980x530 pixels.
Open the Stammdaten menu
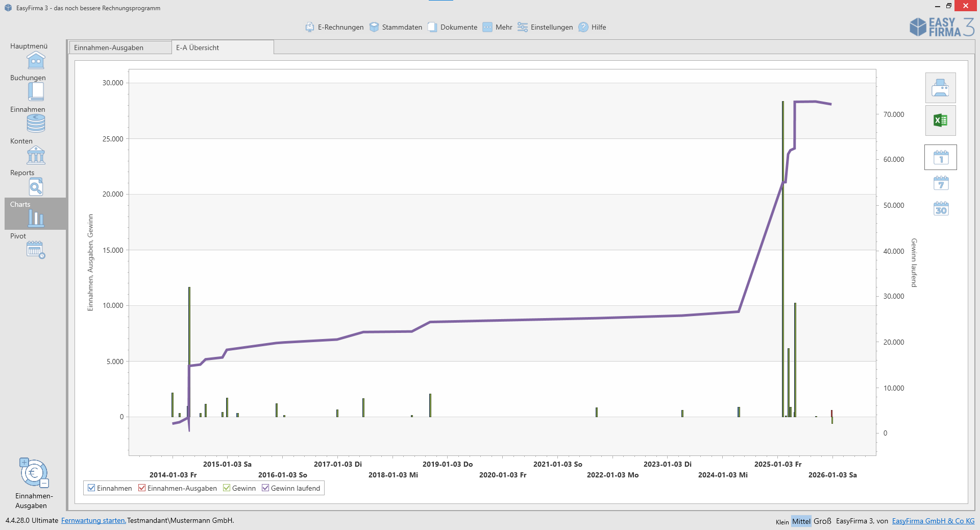(x=396, y=27)
